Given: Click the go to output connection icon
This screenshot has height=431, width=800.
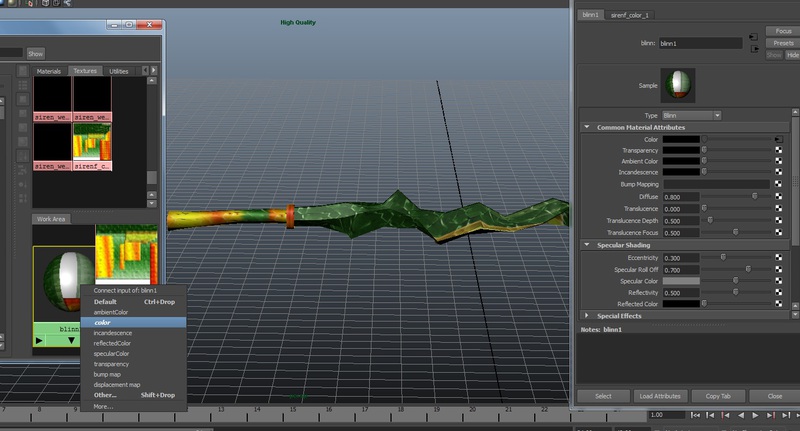Looking at the screenshot, I should 755,49.
